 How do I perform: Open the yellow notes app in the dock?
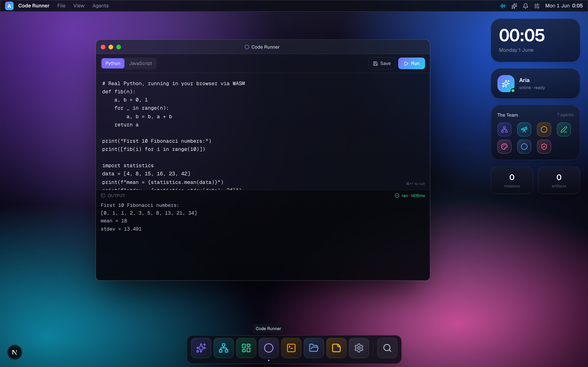[x=336, y=348]
